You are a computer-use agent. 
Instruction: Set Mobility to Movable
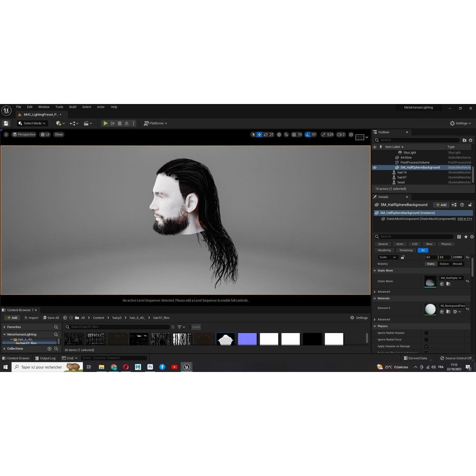click(457, 264)
